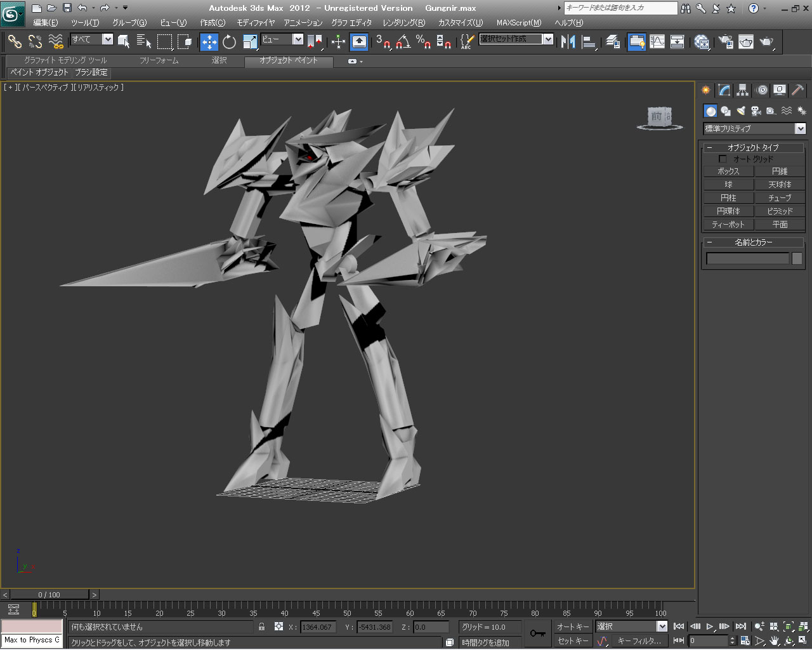The width and height of the screenshot is (812, 650).
Task: Open the Utilities hammer panel
Action: [798, 90]
